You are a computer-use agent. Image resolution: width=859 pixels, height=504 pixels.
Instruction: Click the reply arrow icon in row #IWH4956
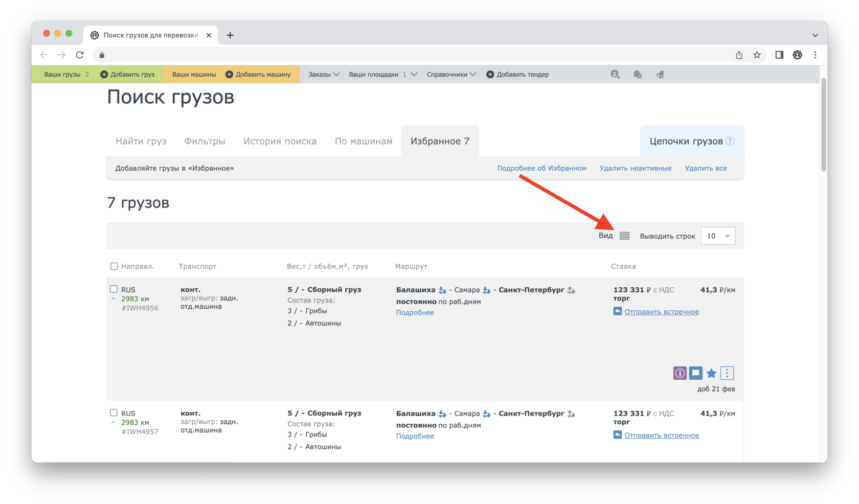tap(618, 311)
